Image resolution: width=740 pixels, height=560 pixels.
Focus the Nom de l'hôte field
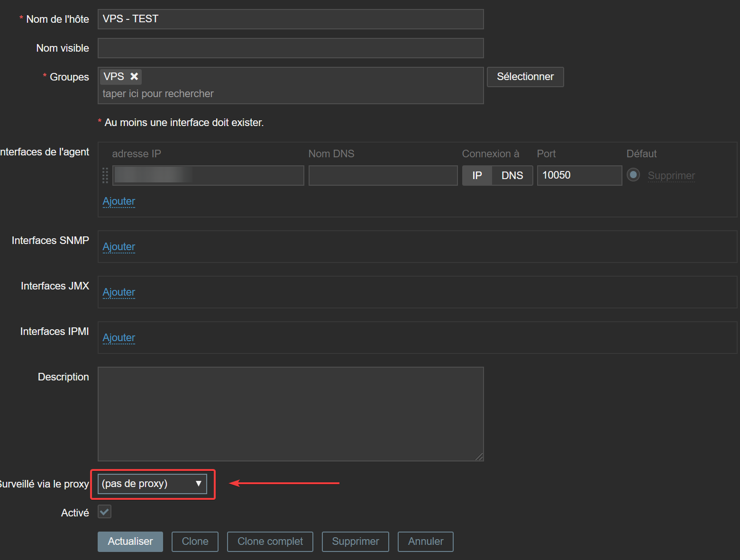[291, 19]
